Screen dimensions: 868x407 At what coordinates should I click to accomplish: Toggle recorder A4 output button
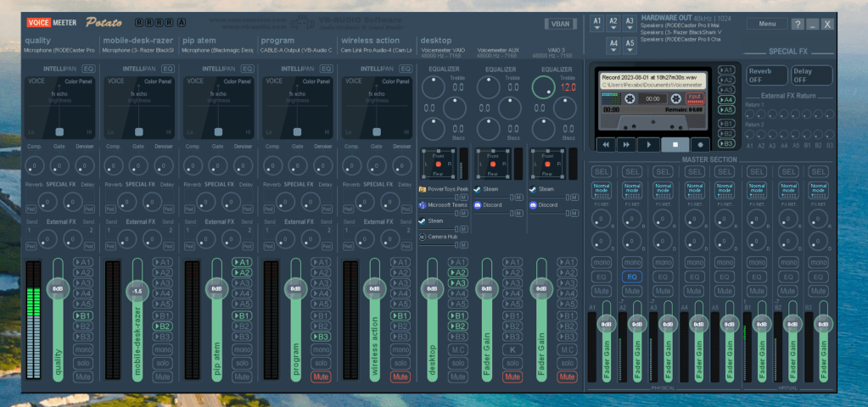pos(727,99)
